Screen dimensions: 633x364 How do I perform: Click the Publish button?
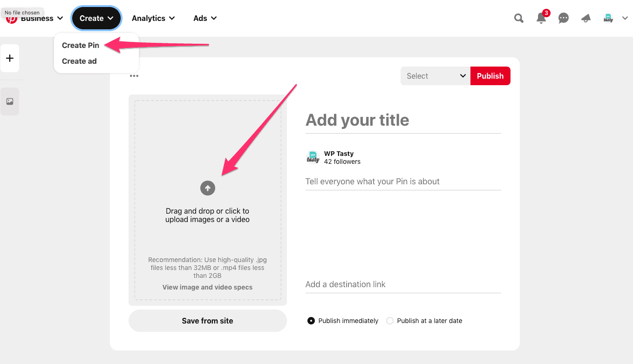click(490, 75)
